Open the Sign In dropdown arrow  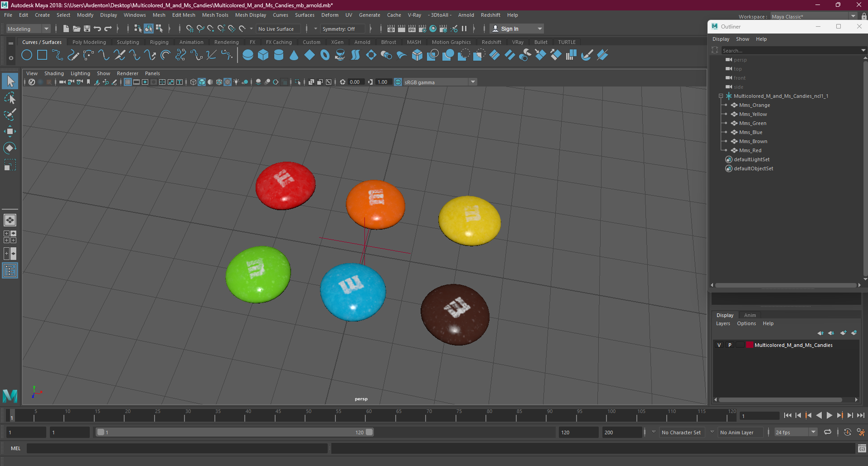point(539,29)
